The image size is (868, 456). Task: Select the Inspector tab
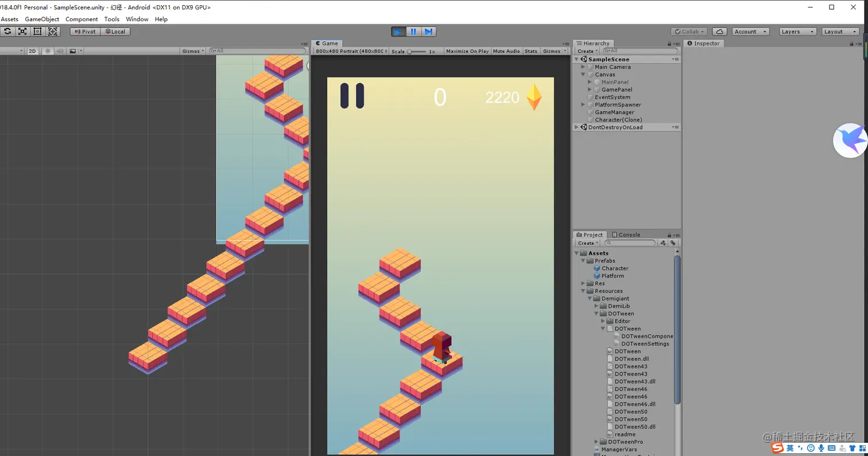(x=703, y=43)
